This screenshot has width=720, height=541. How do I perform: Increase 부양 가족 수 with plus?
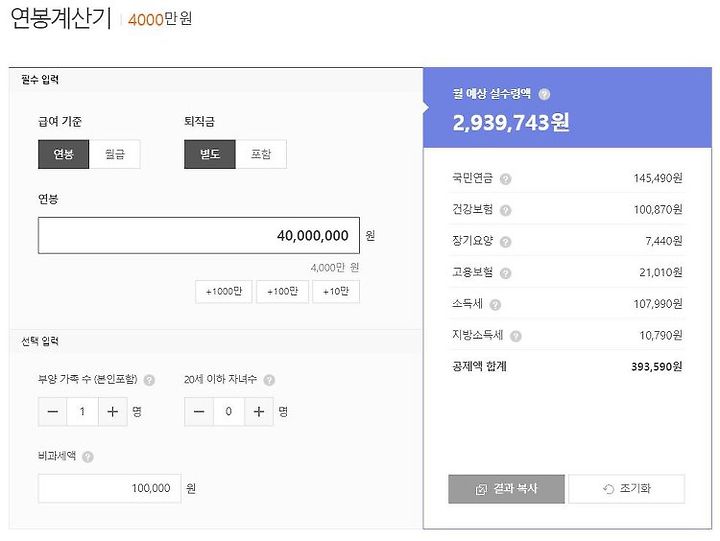[112, 412]
